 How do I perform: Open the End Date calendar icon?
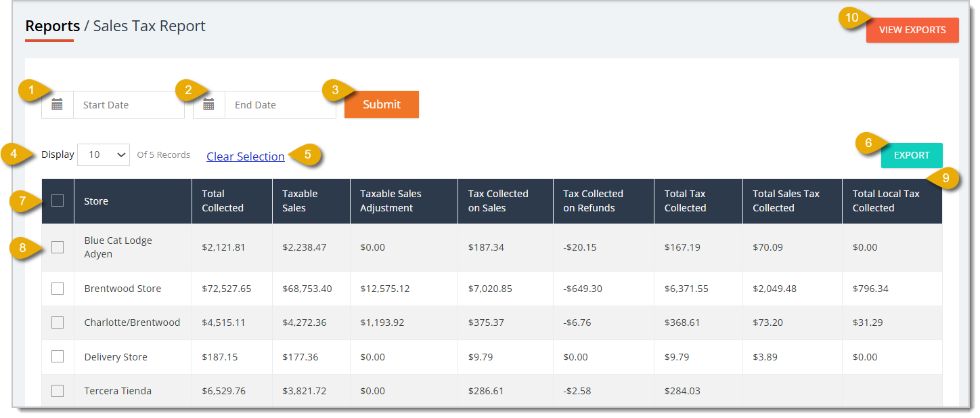[x=209, y=105]
